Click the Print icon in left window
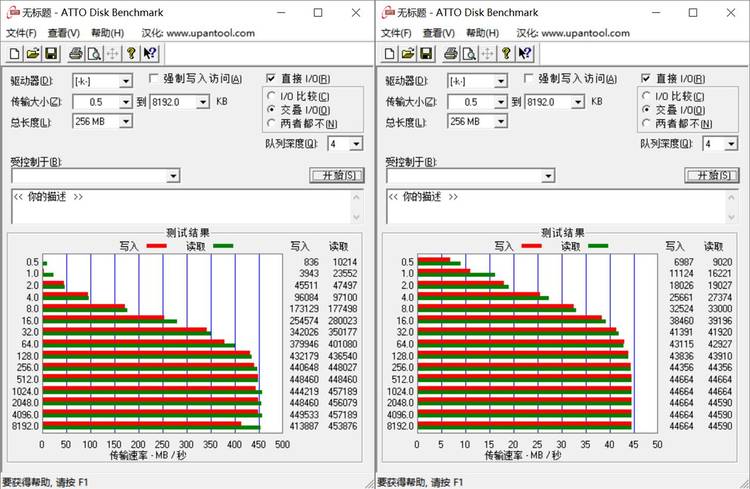750x489 pixels. coord(75,53)
